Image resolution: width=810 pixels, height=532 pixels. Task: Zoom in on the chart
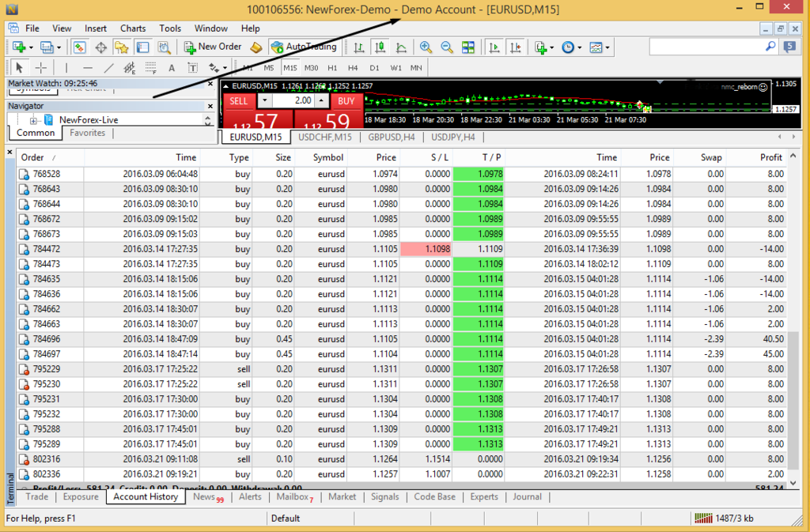coord(426,47)
